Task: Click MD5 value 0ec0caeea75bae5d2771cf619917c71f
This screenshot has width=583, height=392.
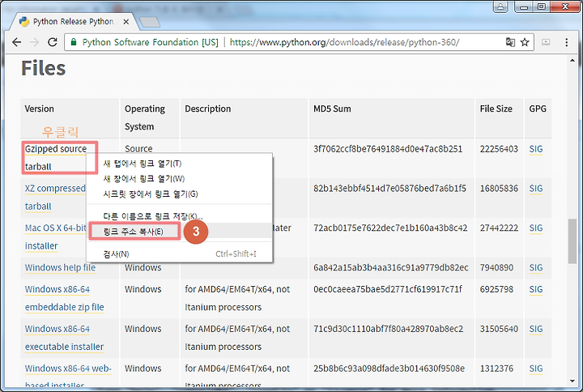Action: coord(388,289)
